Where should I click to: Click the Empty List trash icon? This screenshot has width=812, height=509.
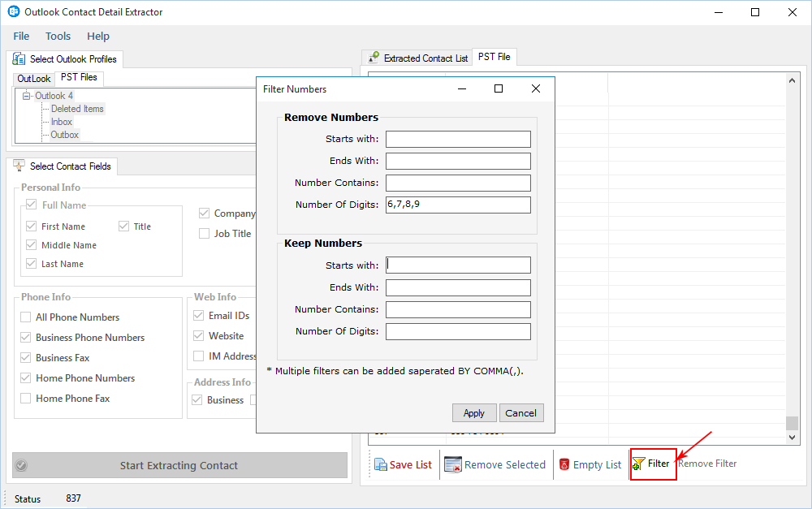564,464
